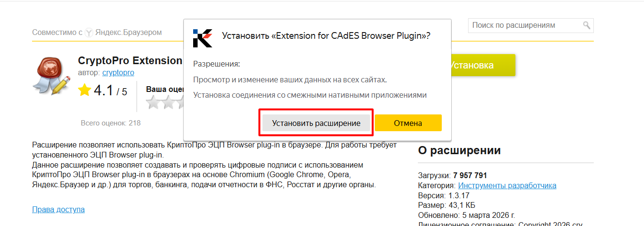Image resolution: width=644 pixels, height=226 pixels.
Task: Click the Yandex Browser 'Y' icon
Action: pyautogui.click(x=88, y=33)
